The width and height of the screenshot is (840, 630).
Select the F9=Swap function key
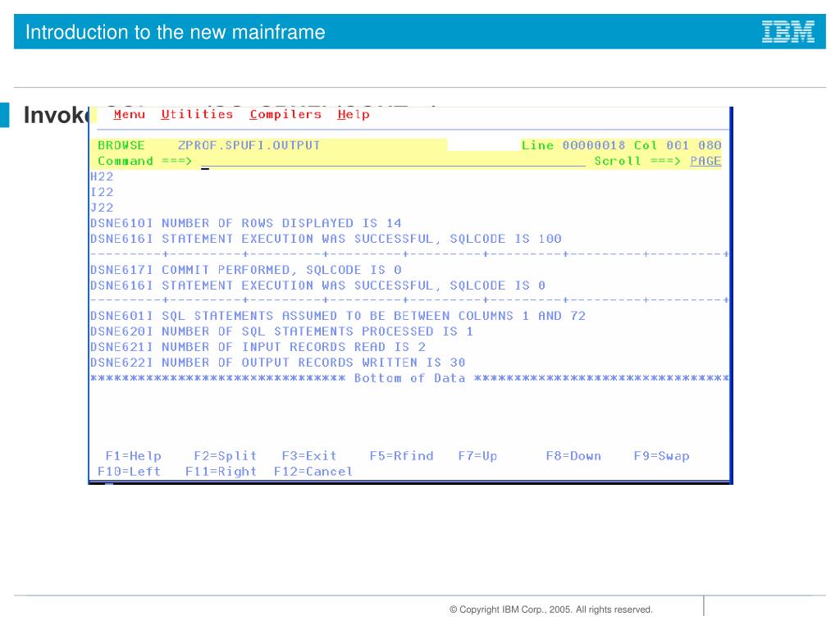(661, 456)
